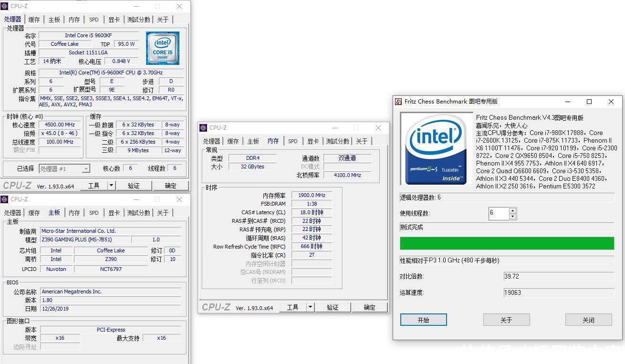Expand 工具 dropdown arrow in memory window
This screenshot has width=625, height=364.
310,307
